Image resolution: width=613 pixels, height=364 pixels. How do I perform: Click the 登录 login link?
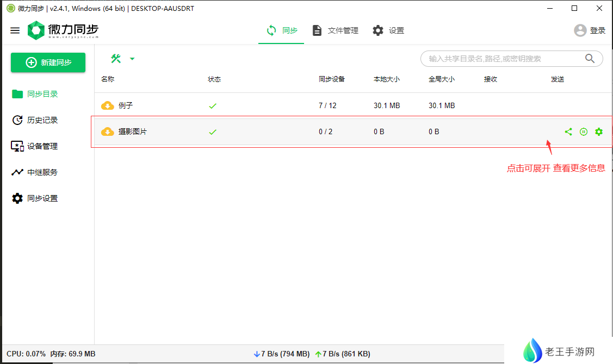(x=598, y=30)
